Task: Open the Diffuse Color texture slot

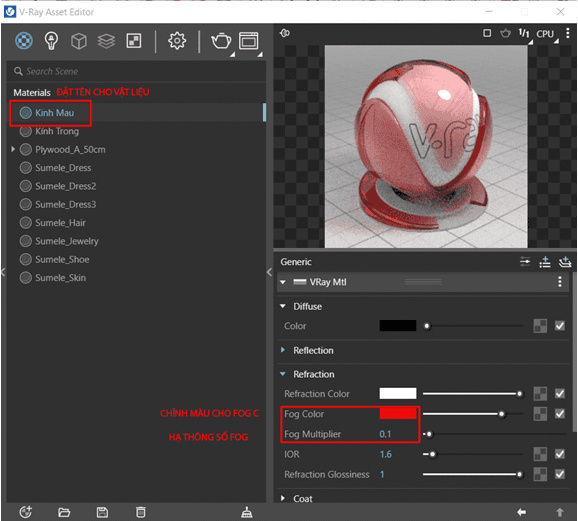Action: [540, 326]
